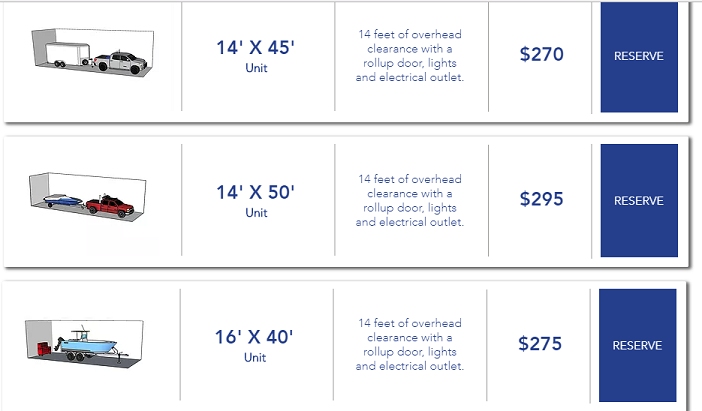This screenshot has width=702, height=411.
Task: Click the "Unit" label under 16' X 40'
Action: pyautogui.click(x=256, y=358)
